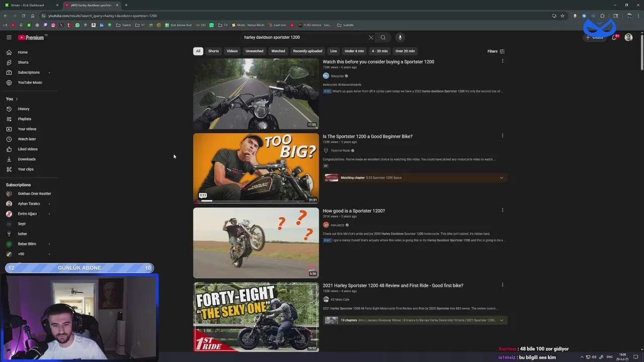Viewport: 644px width, 362px height.
Task: Click the search text field
Action: click(304, 37)
